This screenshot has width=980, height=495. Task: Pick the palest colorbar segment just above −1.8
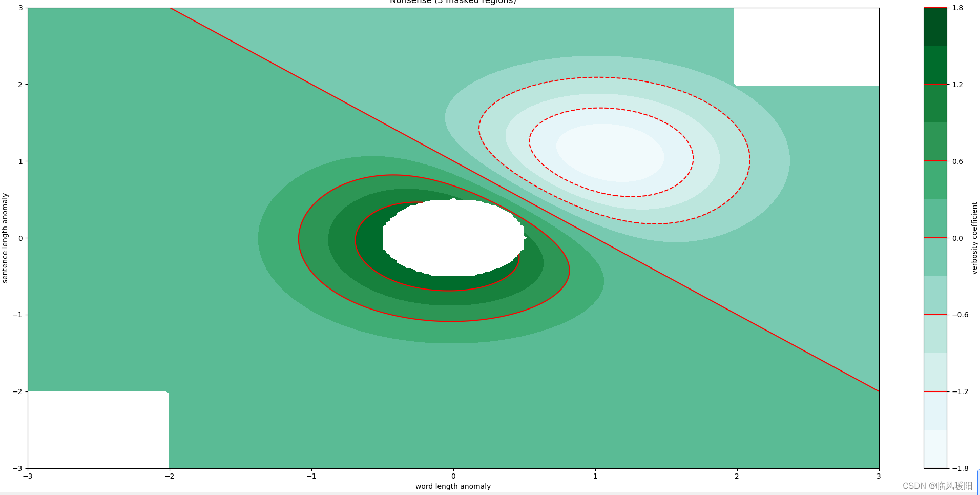point(935,449)
